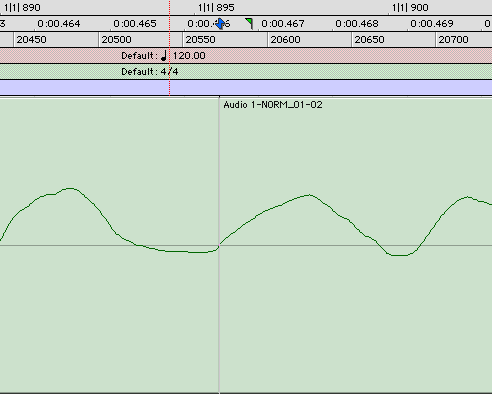Click sample 20700 in the samples ruler
The width and height of the screenshot is (492, 394).
(453, 40)
